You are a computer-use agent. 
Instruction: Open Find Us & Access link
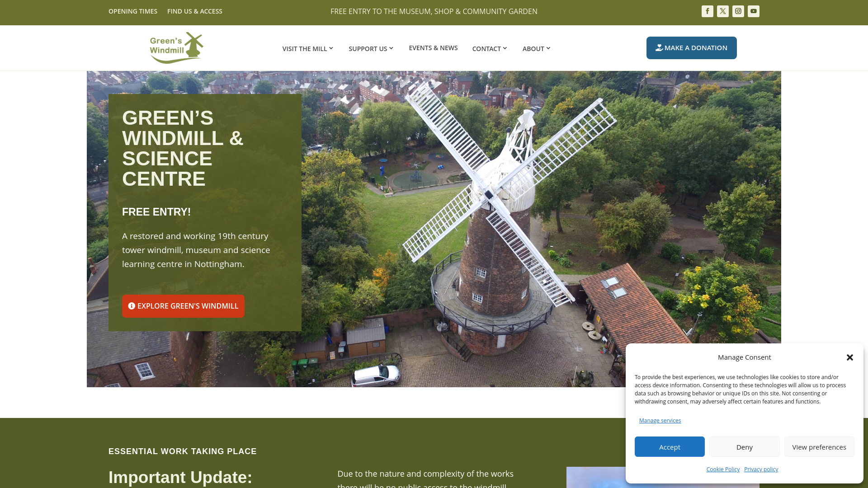pos(195,11)
